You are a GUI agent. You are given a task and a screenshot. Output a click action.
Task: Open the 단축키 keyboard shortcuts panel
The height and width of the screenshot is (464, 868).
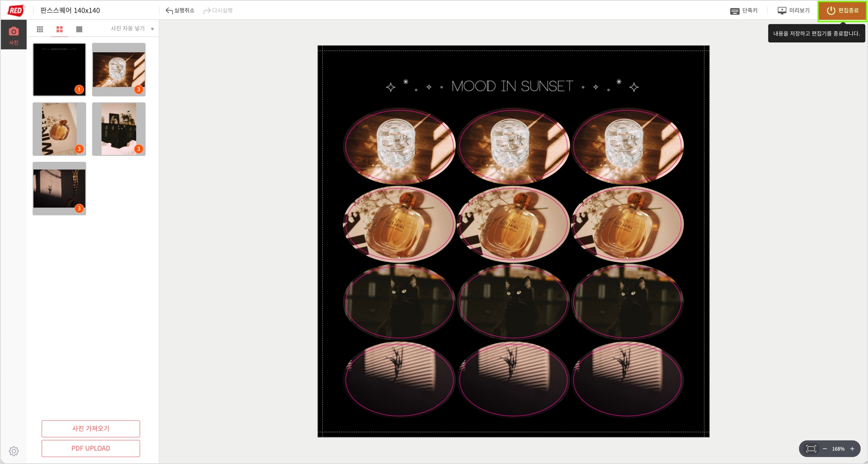pos(745,10)
